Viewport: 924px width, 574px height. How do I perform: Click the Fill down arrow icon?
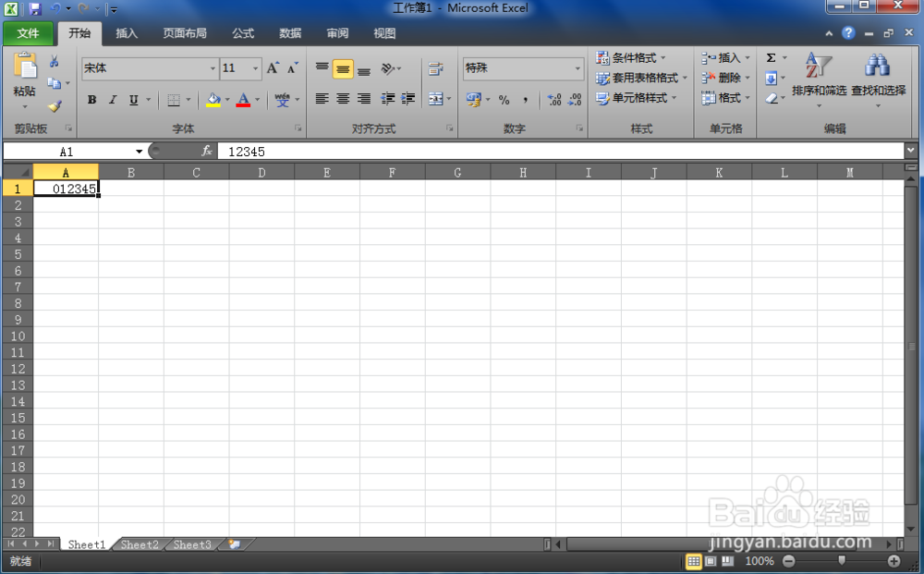[771, 78]
